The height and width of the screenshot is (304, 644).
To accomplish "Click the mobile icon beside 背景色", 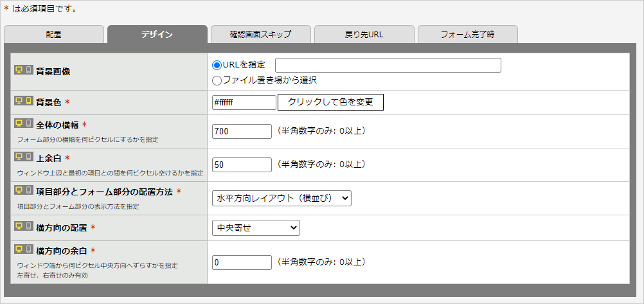I will [x=29, y=101].
